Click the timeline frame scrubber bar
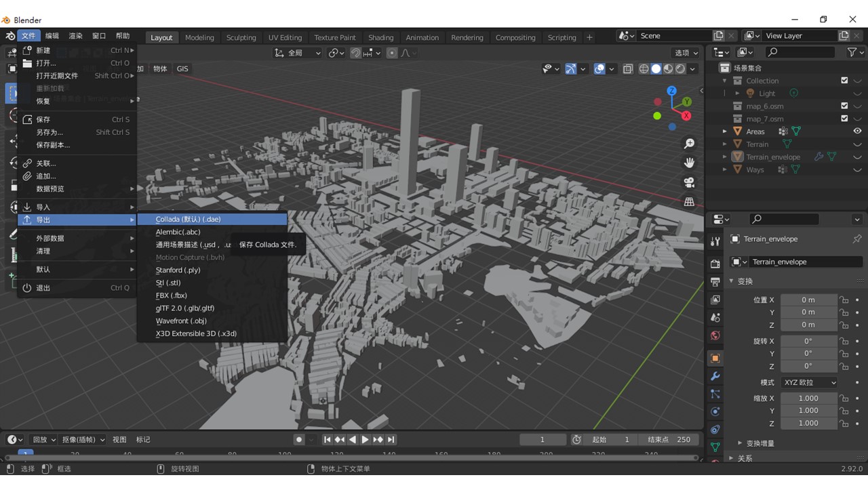Screen dimensions: 868x488 (x=351, y=453)
